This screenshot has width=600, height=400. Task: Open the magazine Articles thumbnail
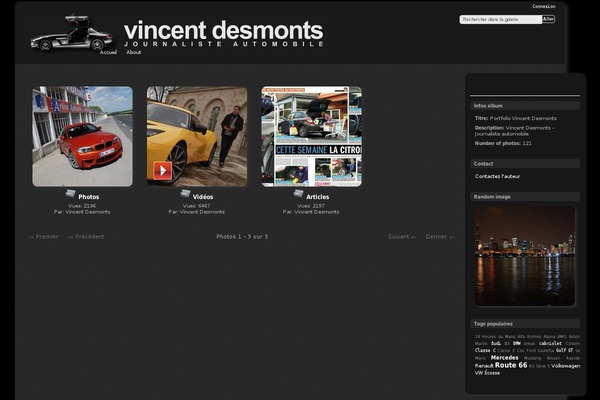(311, 136)
